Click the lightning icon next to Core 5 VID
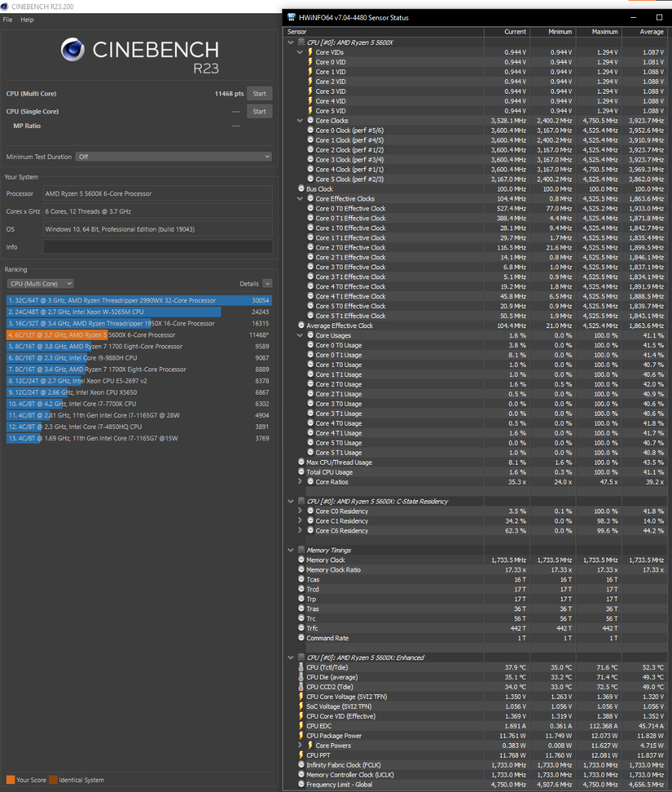This screenshot has width=672, height=792. click(310, 111)
